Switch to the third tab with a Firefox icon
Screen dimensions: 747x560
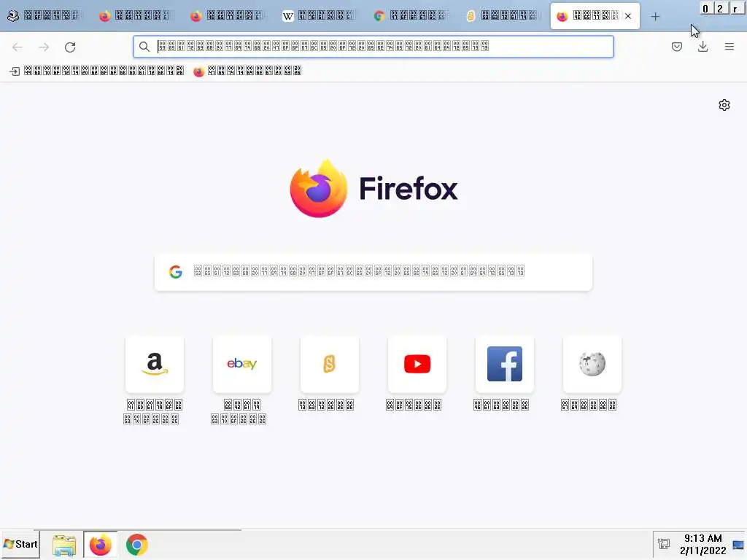[227, 16]
